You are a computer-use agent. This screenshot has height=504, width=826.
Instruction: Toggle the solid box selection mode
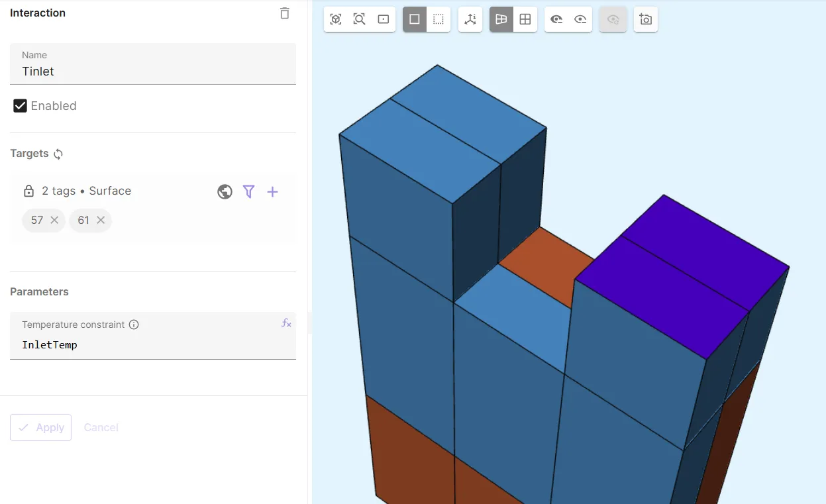(415, 19)
